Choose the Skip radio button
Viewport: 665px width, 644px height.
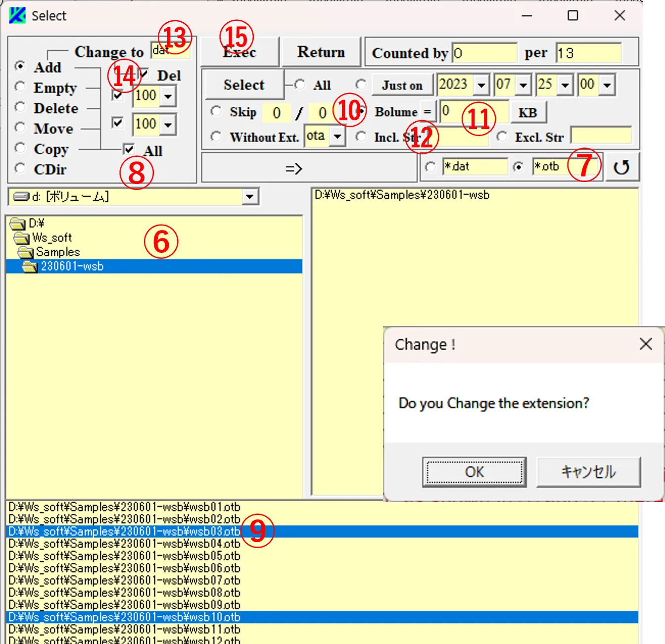(216, 111)
